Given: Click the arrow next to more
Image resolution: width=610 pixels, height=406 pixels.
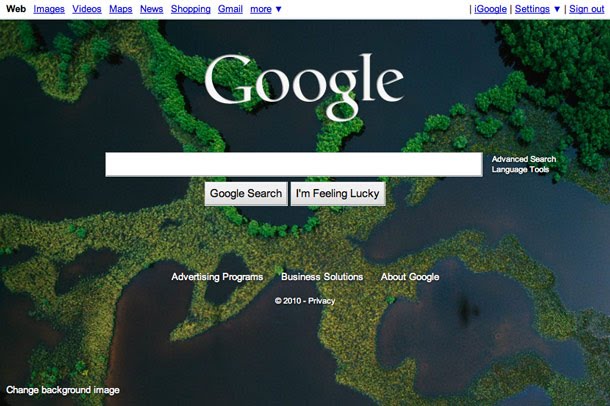Looking at the screenshot, I should [x=279, y=9].
